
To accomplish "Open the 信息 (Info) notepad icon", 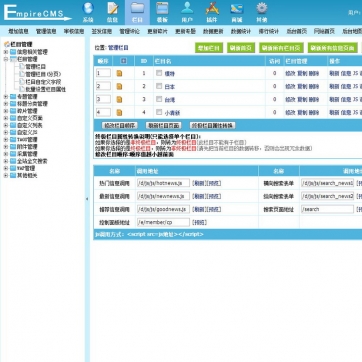I will pos(113,9).
